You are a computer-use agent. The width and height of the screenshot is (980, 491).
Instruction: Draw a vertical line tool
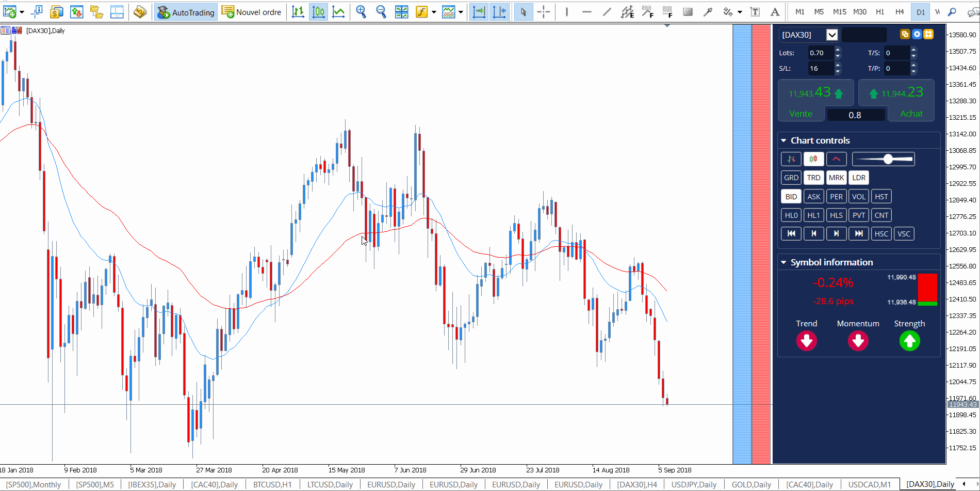[566, 11]
